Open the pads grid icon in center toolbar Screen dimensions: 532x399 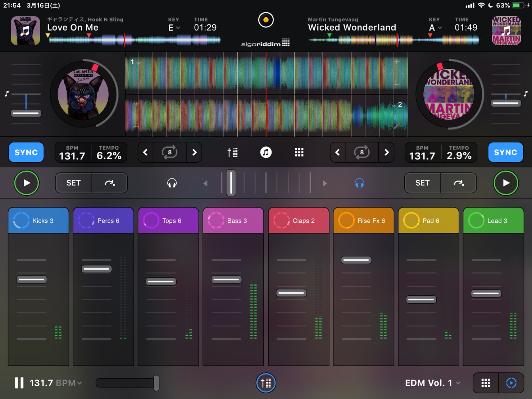pyautogui.click(x=299, y=153)
